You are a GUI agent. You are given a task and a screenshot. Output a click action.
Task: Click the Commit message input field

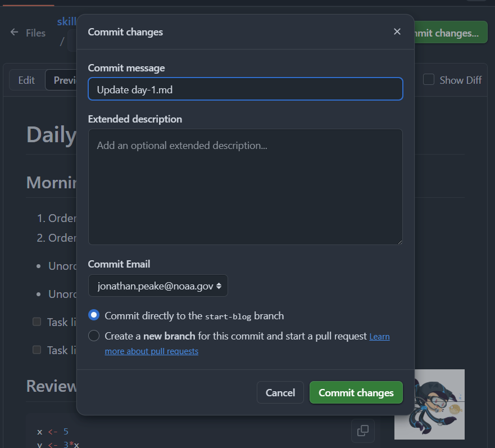tap(246, 89)
